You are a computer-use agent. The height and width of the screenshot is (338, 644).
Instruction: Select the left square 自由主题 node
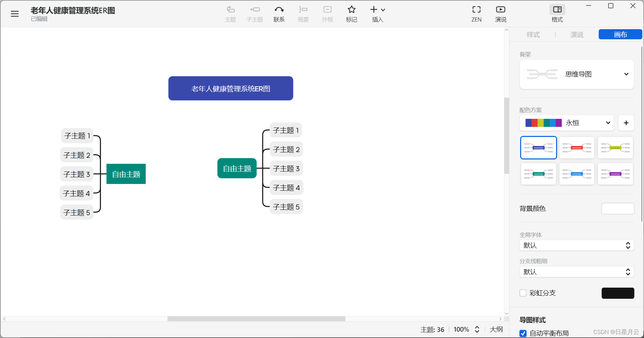pos(126,174)
